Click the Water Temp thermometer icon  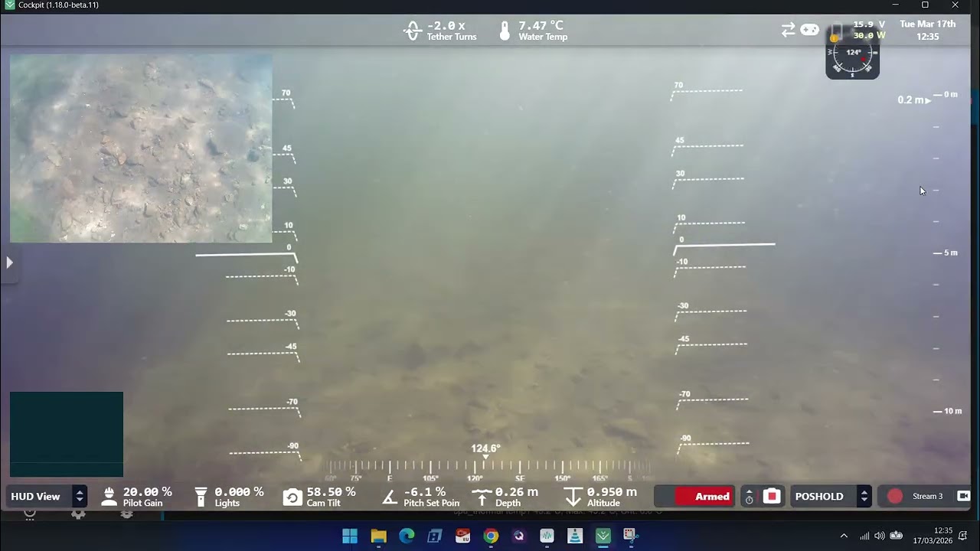(505, 31)
